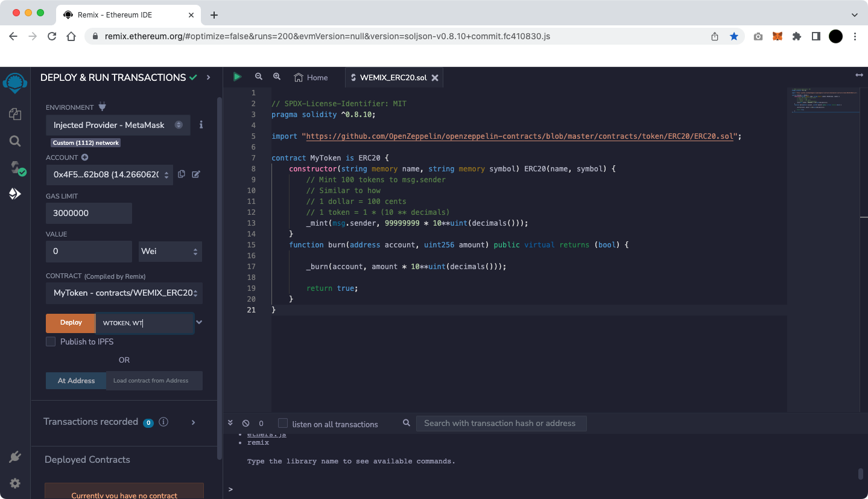The height and width of the screenshot is (499, 868).
Task: Open the MetaMask fox extension icon
Action: tap(778, 36)
